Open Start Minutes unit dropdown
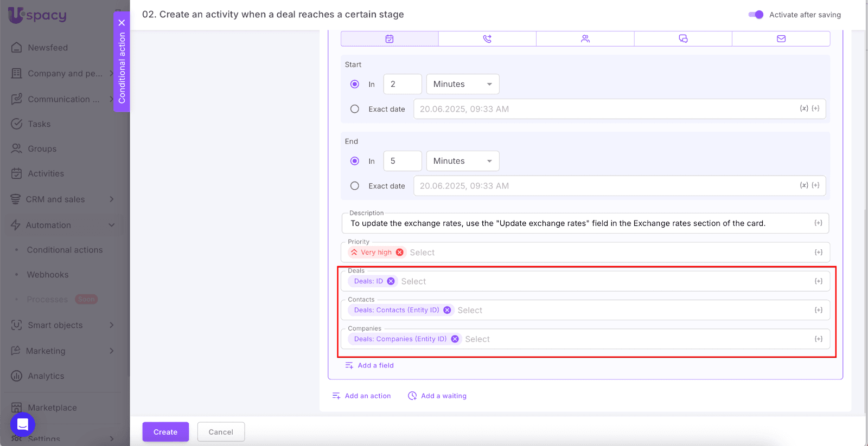868x446 pixels. (463, 85)
